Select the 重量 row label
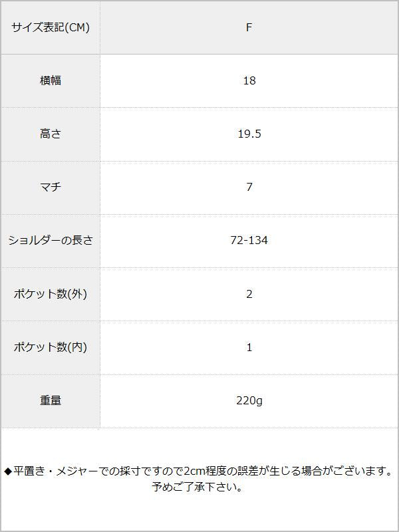 pos(51,401)
